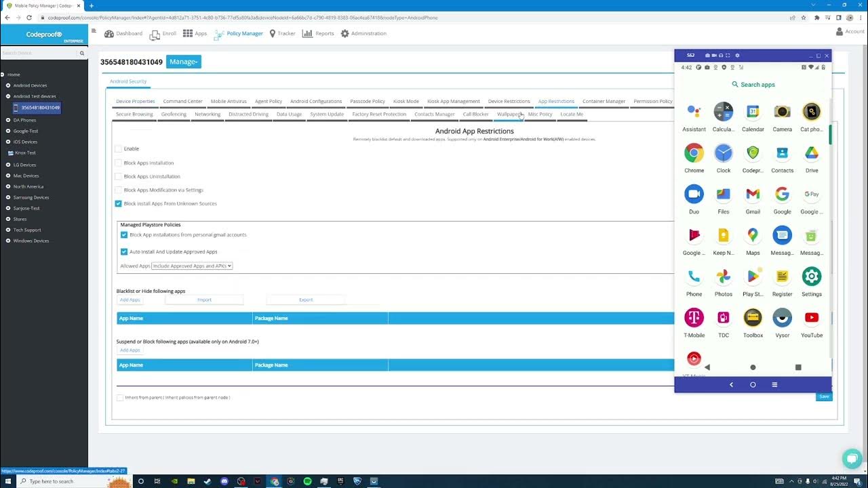Click the Search Device input field
This screenshot has width=868, height=488.
[39, 53]
